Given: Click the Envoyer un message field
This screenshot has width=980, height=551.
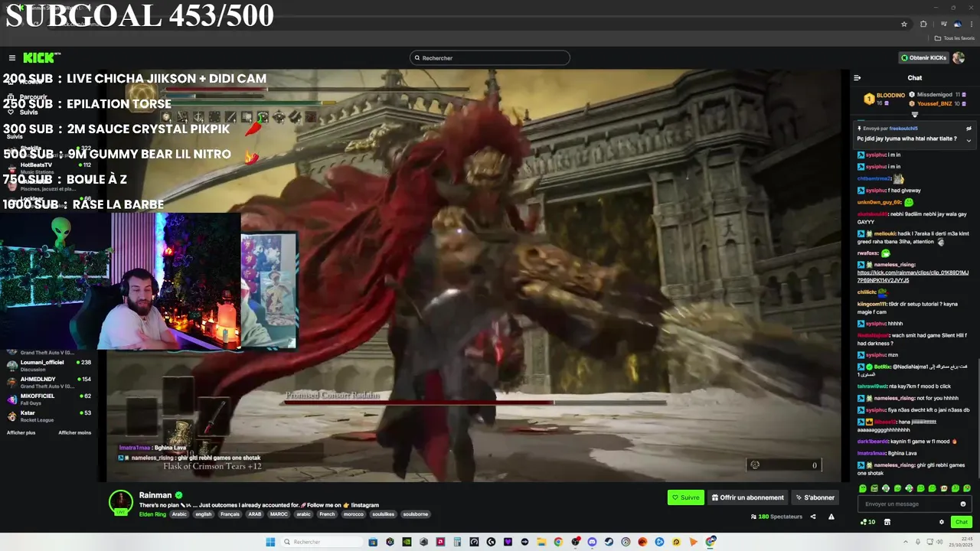Looking at the screenshot, I should (x=915, y=504).
